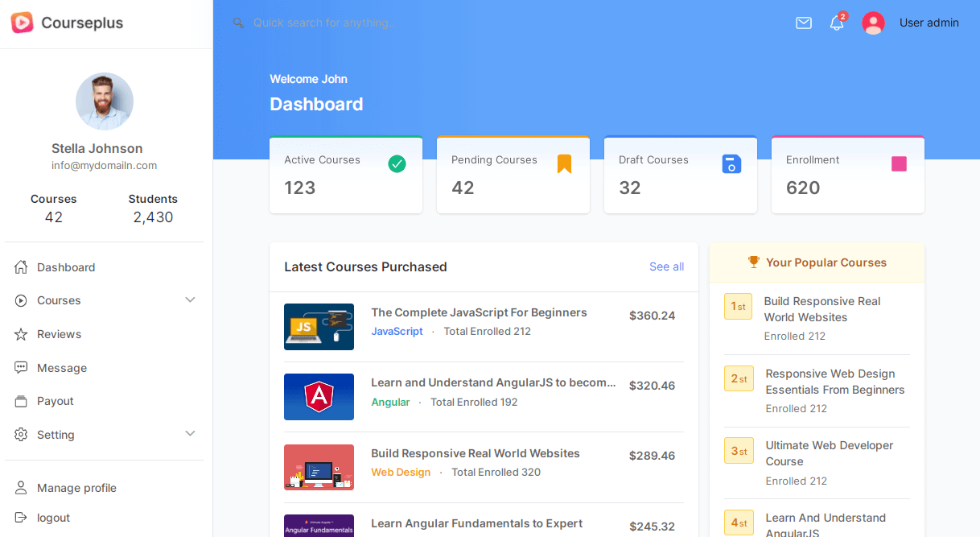Open Manage profile in the sidebar
Viewport: 980px width, 537px height.
pyautogui.click(x=76, y=488)
